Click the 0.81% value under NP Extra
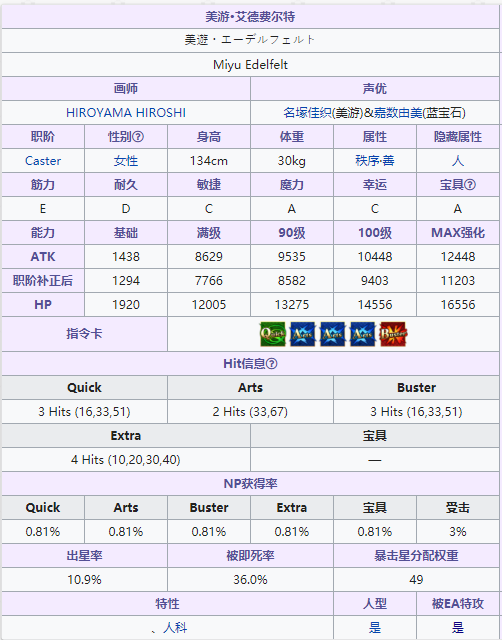502x640 pixels. (291, 531)
